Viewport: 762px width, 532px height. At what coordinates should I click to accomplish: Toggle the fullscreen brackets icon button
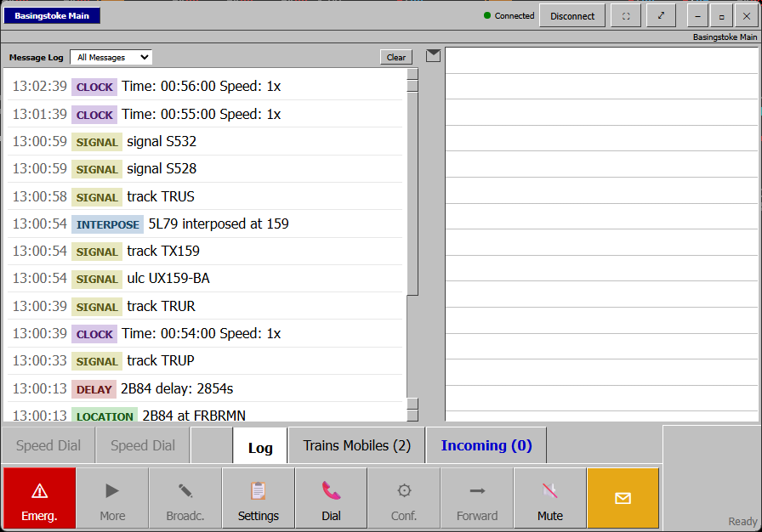pyautogui.click(x=626, y=15)
